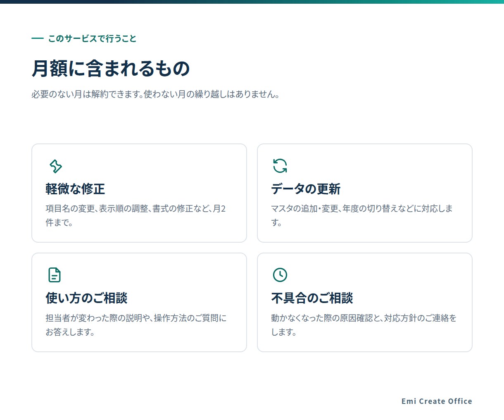
Task: Click the subtitle starting 必要のない月は解約できます
Action: pyautogui.click(x=156, y=94)
